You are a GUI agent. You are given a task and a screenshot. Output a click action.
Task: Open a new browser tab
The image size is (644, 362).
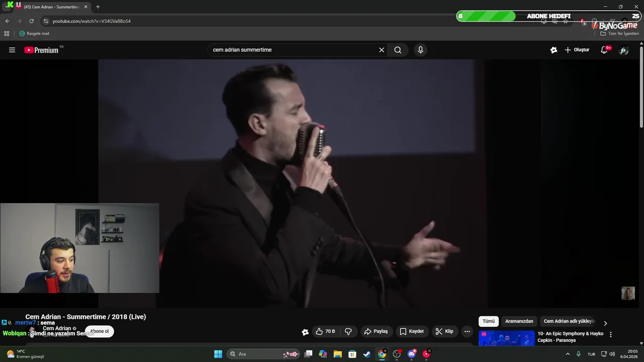98,7
